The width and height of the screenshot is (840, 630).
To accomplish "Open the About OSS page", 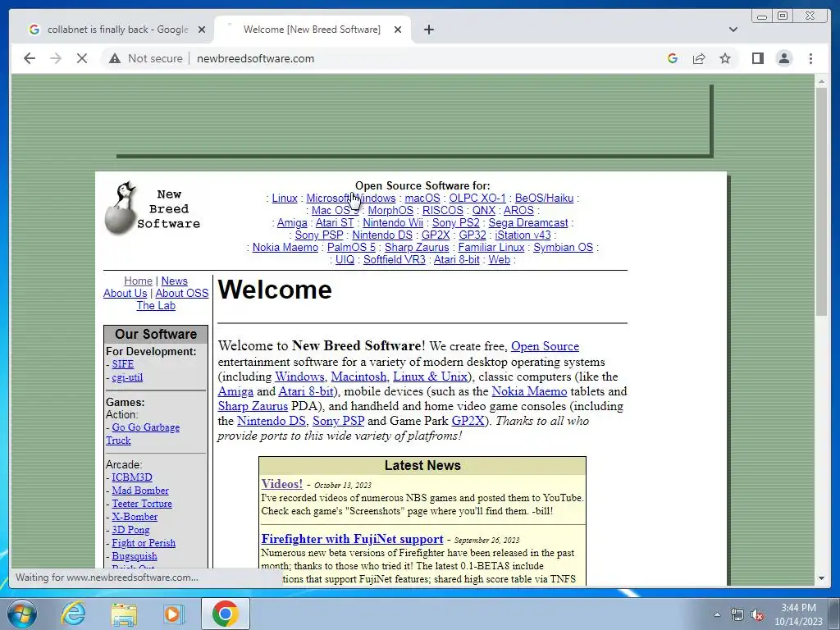I will coord(181,293).
